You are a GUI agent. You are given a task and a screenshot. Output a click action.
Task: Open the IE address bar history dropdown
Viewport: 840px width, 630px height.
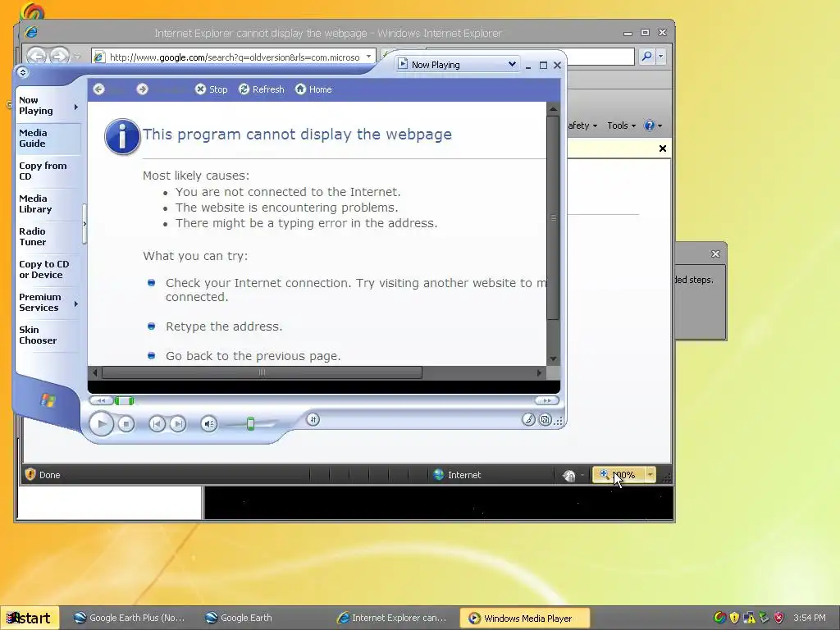(368, 57)
